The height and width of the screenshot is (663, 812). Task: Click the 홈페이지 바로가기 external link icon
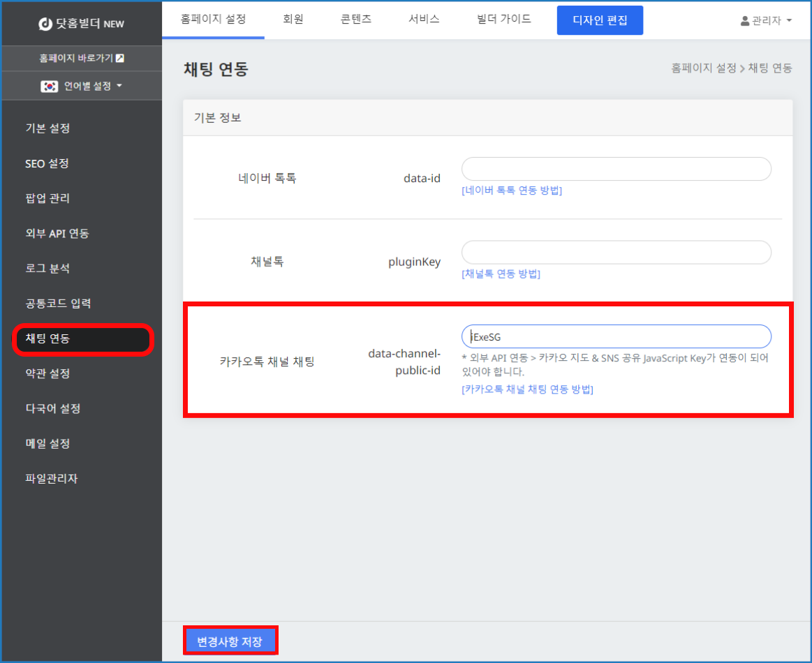119,58
